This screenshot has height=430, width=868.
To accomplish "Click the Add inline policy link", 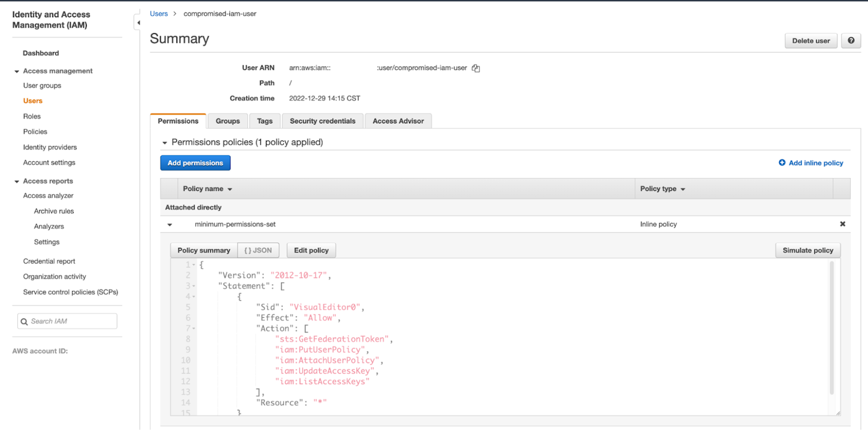I will (x=816, y=163).
